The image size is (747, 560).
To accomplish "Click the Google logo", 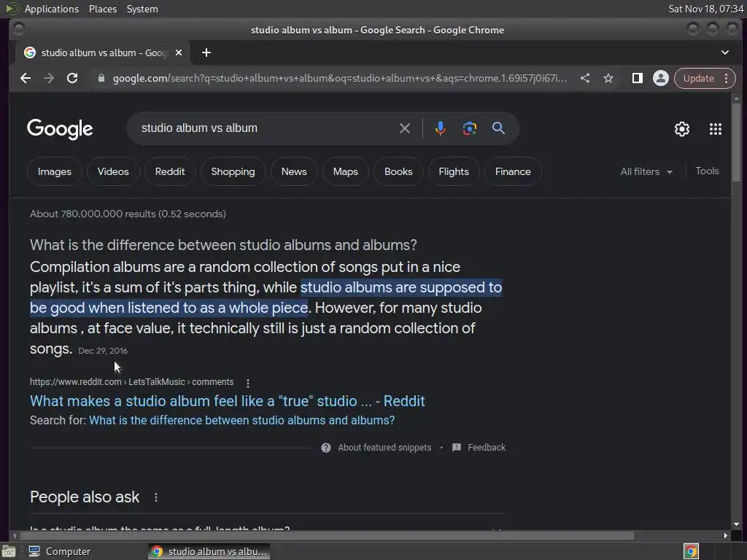I will tap(60, 128).
